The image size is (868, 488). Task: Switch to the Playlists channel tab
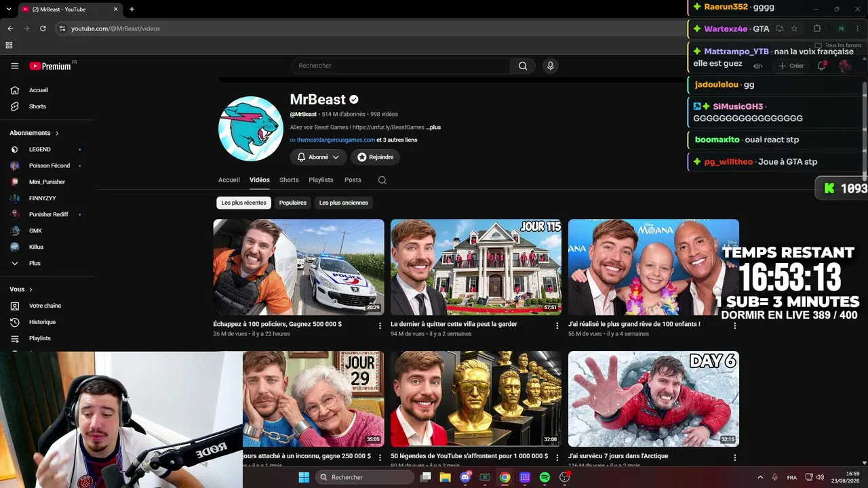(321, 180)
